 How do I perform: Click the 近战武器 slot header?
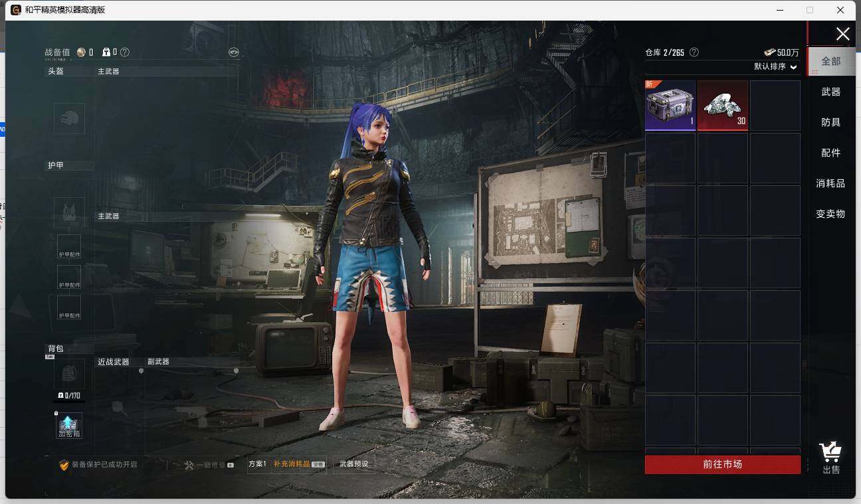[x=114, y=362]
